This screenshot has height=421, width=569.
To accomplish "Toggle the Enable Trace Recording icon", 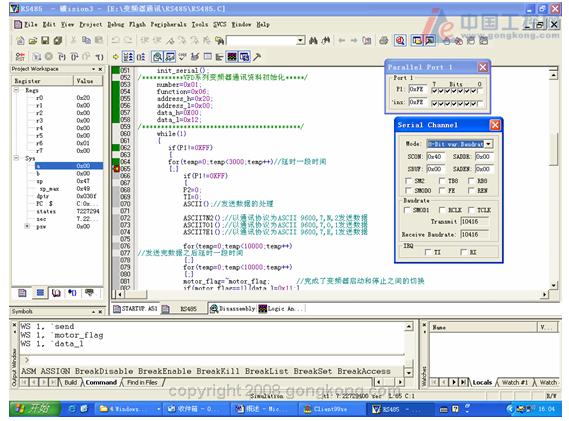I will (128, 57).
